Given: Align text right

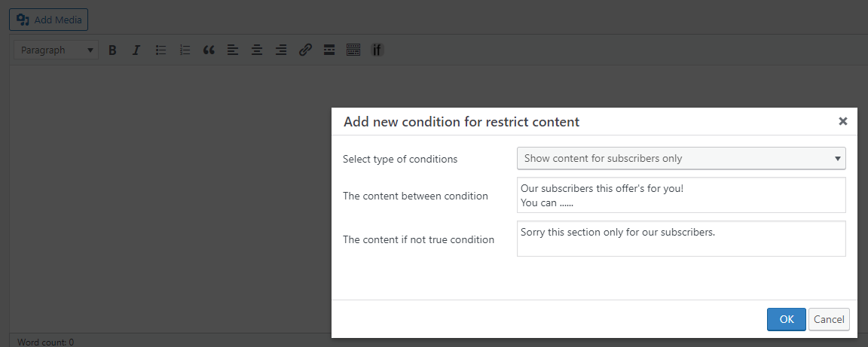Looking at the screenshot, I should [x=281, y=50].
